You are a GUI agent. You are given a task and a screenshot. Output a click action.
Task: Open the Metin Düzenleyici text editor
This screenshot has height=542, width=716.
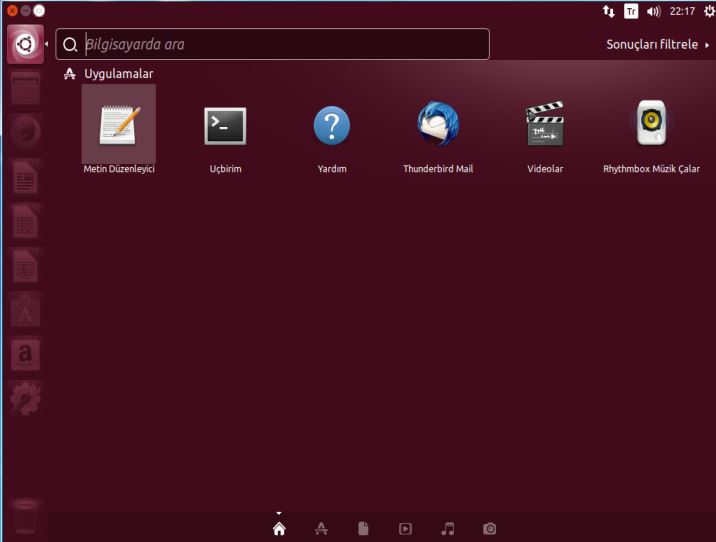pos(119,130)
